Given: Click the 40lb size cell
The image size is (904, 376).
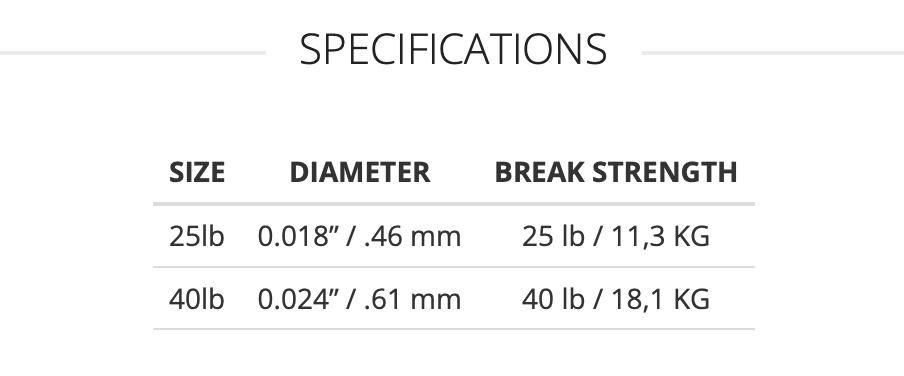Looking at the screenshot, I should point(197,299).
